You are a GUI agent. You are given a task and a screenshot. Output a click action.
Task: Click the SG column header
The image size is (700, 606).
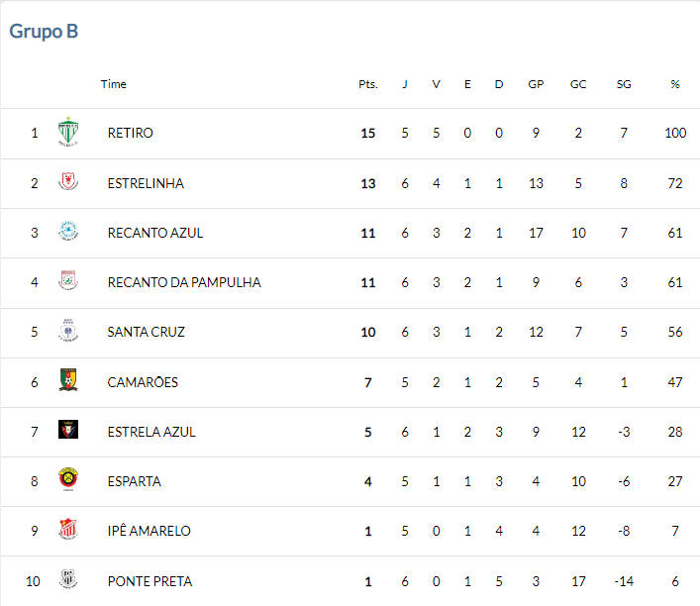pyautogui.click(x=624, y=84)
